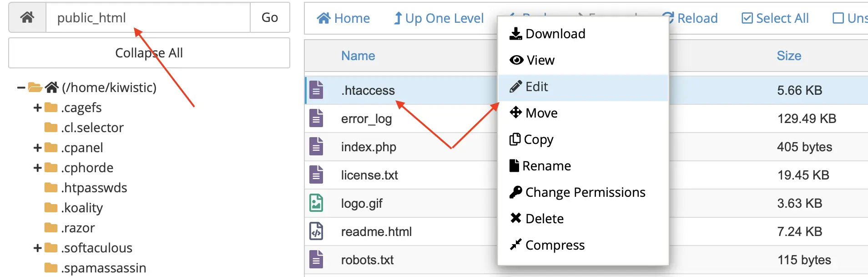
Task: Click the .htaccess file icon
Action: pos(316,90)
